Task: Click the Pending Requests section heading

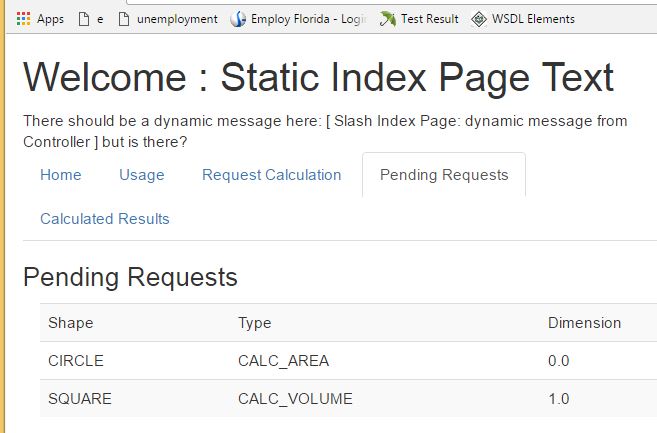Action: [130, 277]
